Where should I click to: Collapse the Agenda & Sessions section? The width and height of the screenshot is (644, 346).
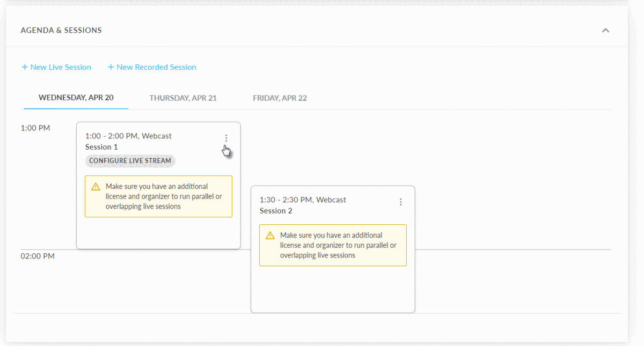pyautogui.click(x=605, y=31)
